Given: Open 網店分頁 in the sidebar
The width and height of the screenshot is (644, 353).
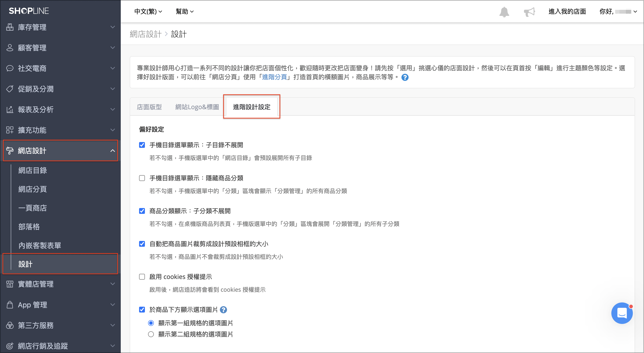Looking at the screenshot, I should click(x=32, y=189).
